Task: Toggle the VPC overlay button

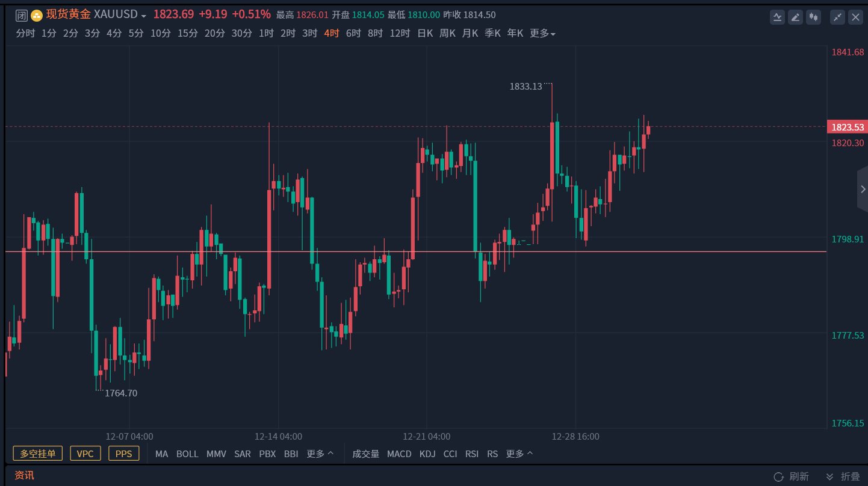Action: (85, 454)
